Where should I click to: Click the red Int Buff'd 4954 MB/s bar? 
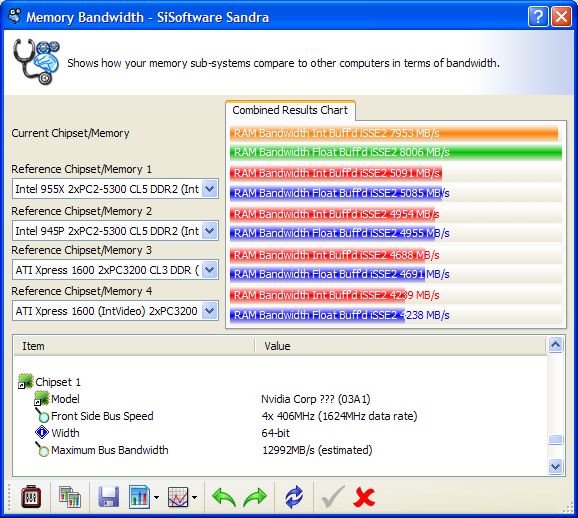pyautogui.click(x=332, y=214)
